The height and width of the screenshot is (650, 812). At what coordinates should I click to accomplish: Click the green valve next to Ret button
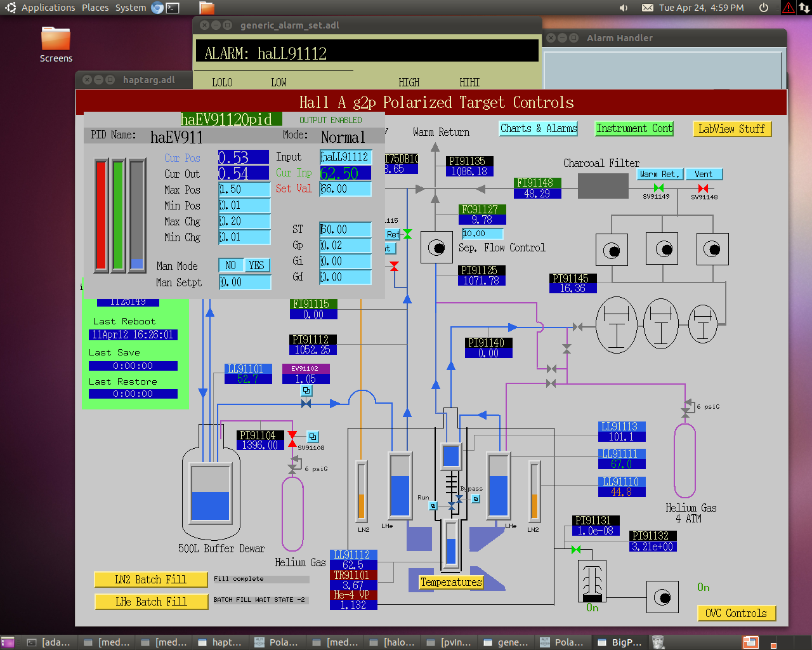click(407, 234)
